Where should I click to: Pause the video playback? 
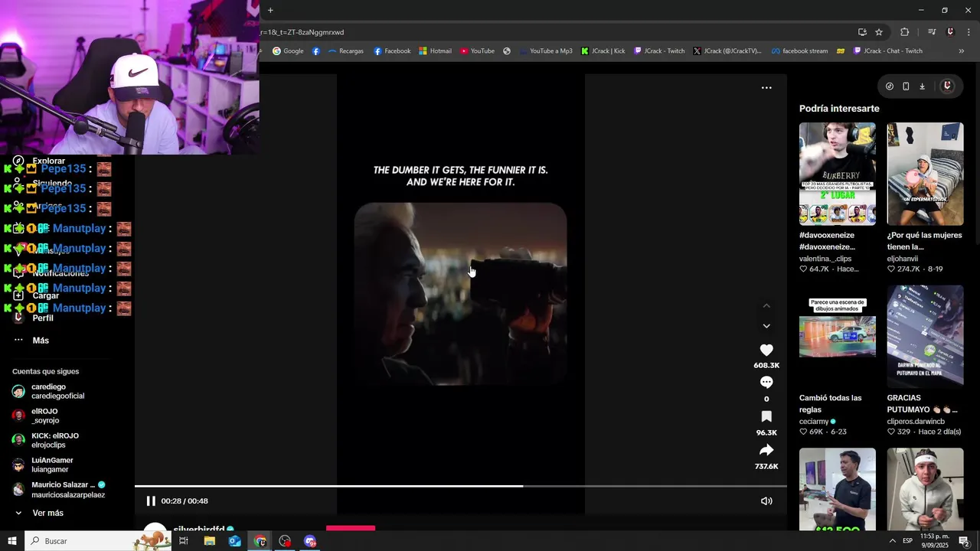pos(151,501)
